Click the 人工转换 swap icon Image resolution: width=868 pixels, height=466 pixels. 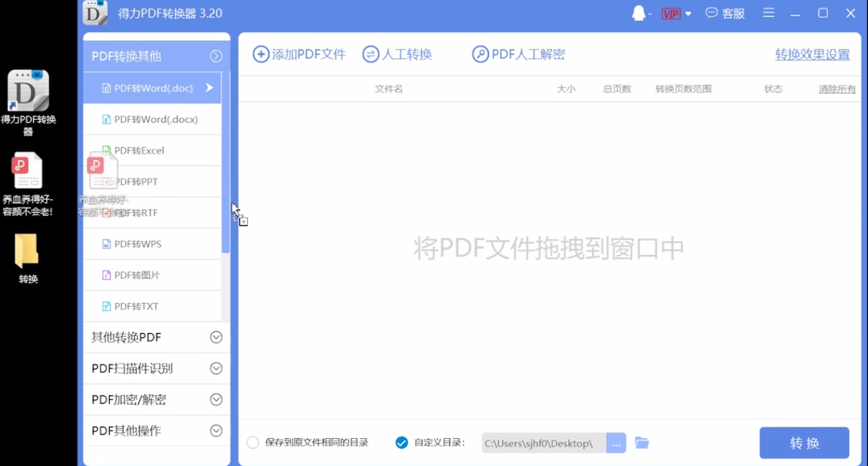pyautogui.click(x=371, y=54)
